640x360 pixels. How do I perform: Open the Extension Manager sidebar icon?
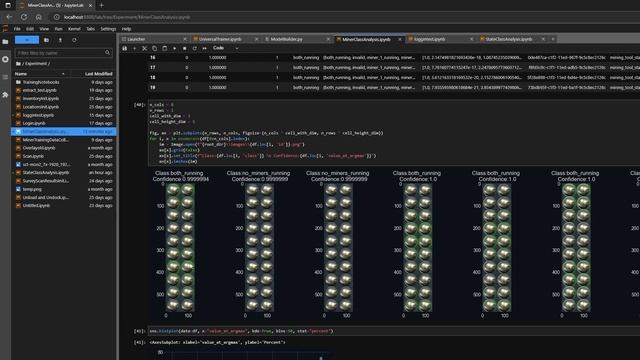point(5,95)
